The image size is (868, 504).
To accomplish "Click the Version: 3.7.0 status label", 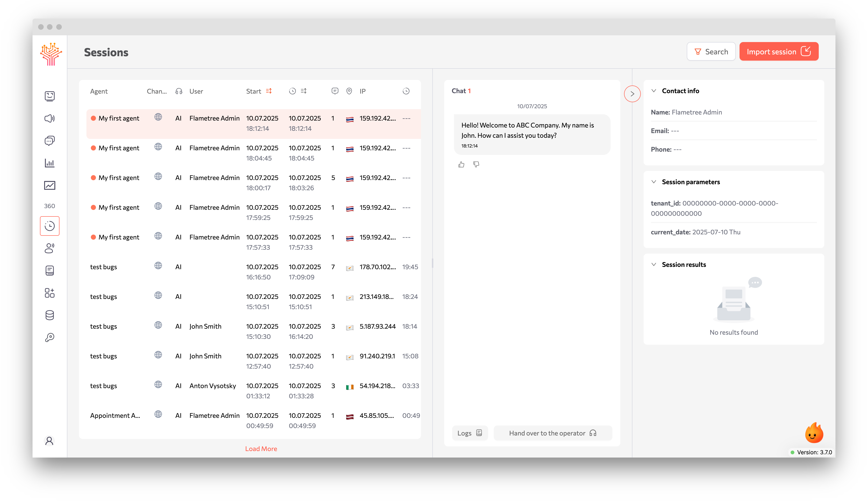I will tap(811, 452).
